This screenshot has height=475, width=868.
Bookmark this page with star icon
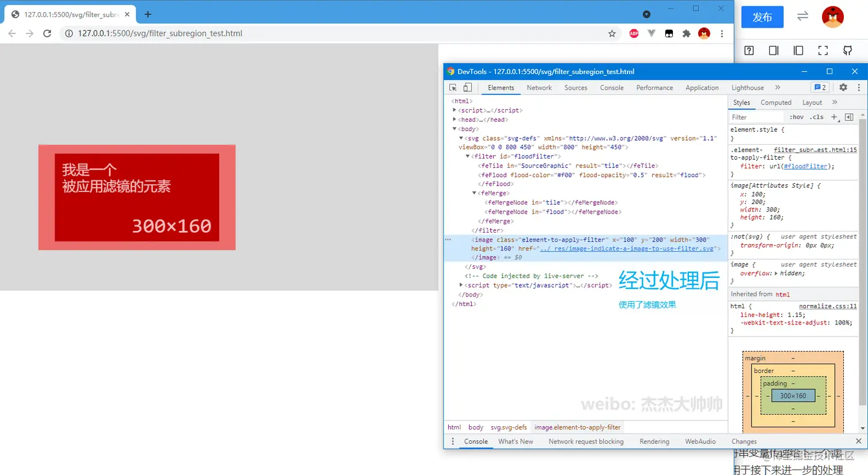coord(612,33)
